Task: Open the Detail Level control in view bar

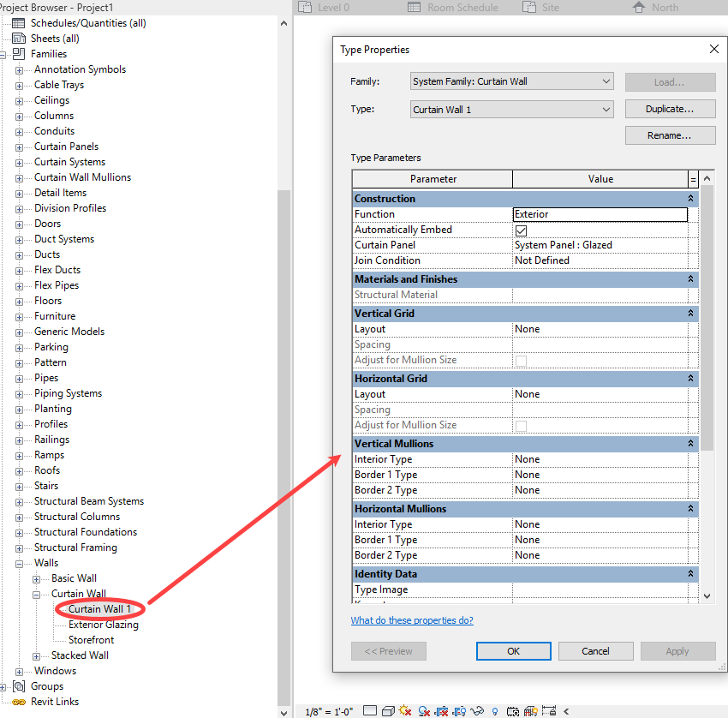Action: pos(370,710)
